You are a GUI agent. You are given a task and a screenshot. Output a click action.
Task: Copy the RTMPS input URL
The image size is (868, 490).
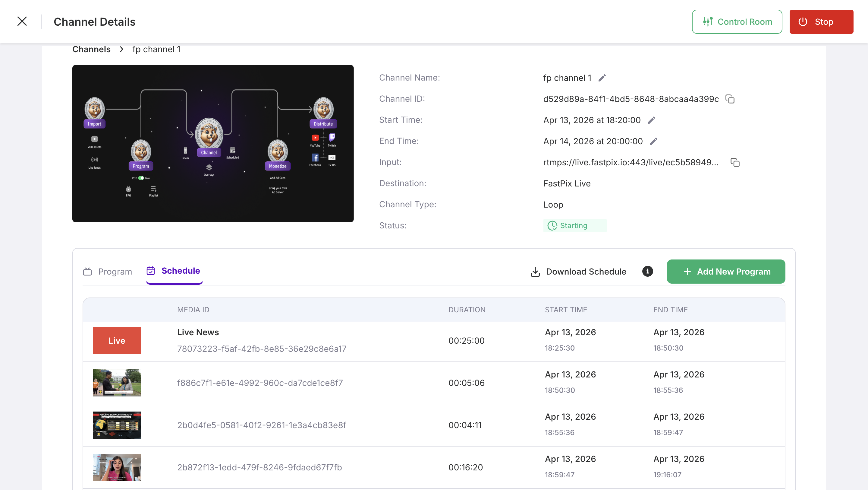point(735,163)
